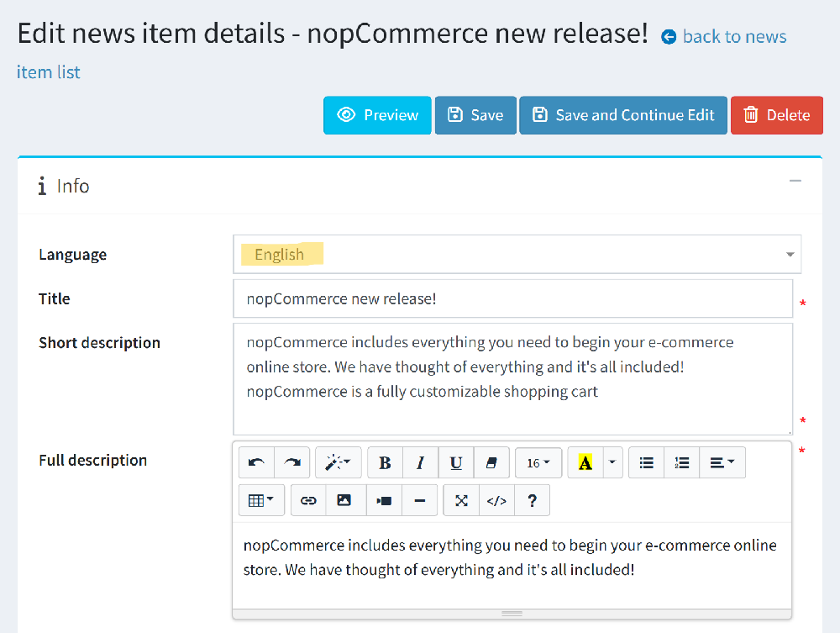Insert a video into the full description
This screenshot has height=633, width=840.
click(x=383, y=500)
